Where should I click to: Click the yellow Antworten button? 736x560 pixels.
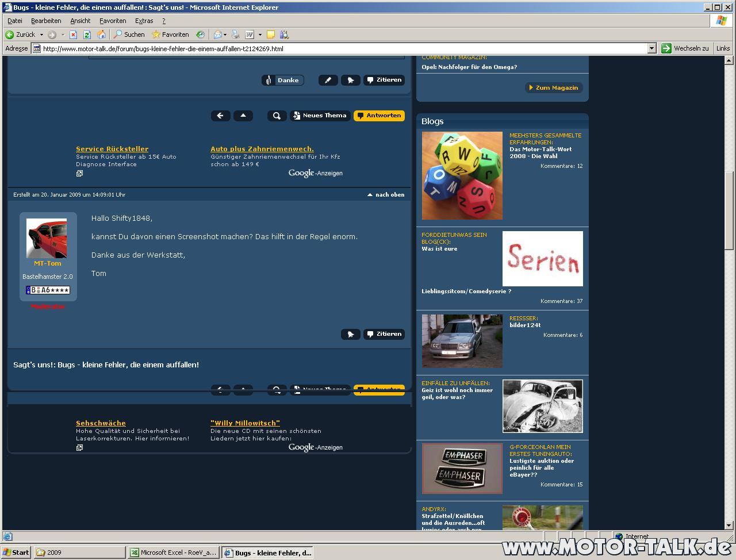[x=379, y=116]
